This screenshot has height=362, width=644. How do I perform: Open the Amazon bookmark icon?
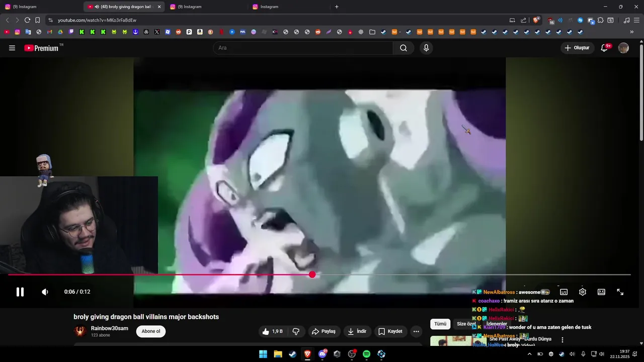pyautogui.click(x=200, y=32)
